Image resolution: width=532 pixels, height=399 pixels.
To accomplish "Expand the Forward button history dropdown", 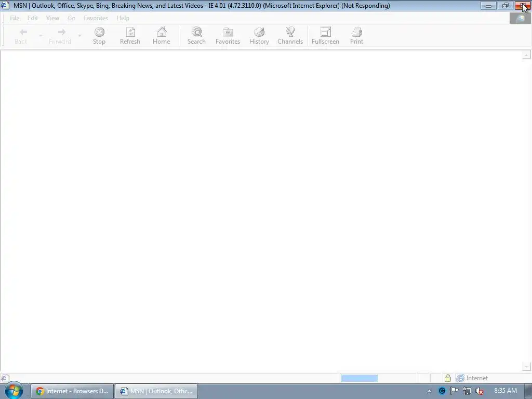I will point(79,35).
